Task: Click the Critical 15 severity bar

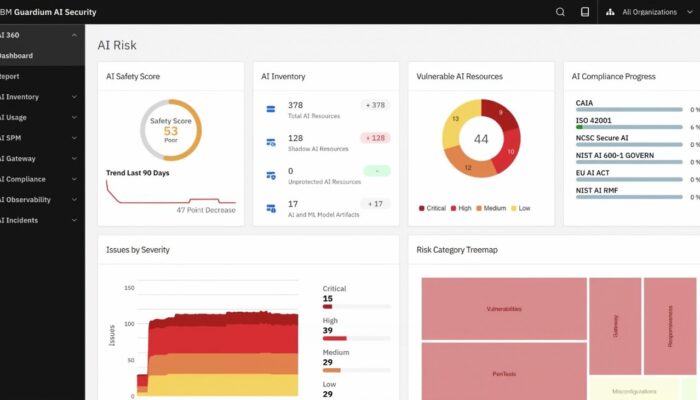Action: [356, 307]
